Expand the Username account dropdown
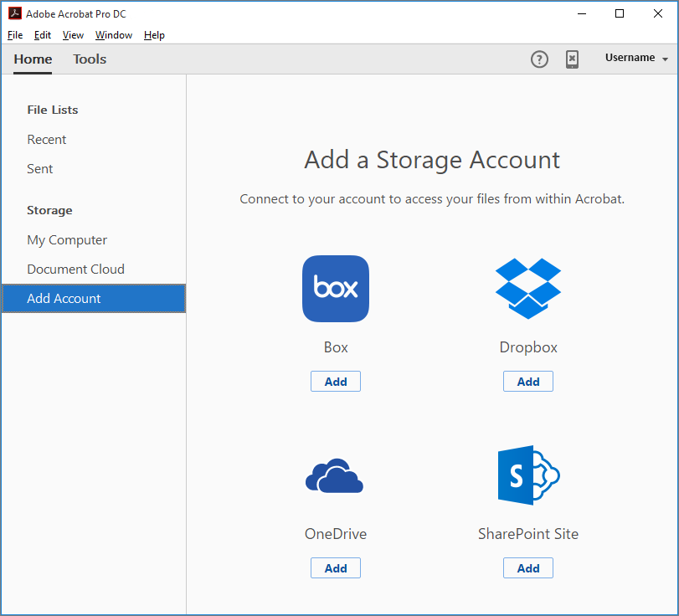 pos(636,58)
